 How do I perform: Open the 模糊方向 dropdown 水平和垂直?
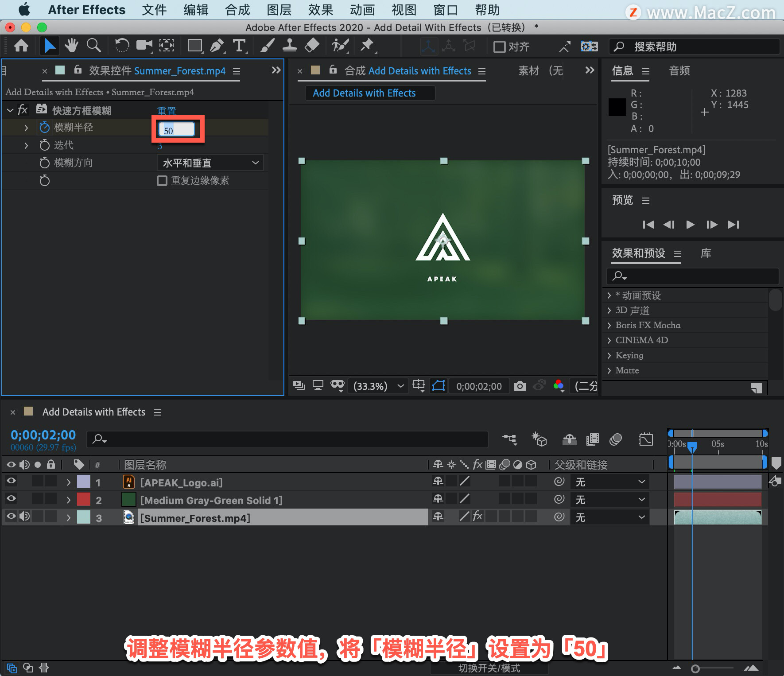click(x=210, y=163)
